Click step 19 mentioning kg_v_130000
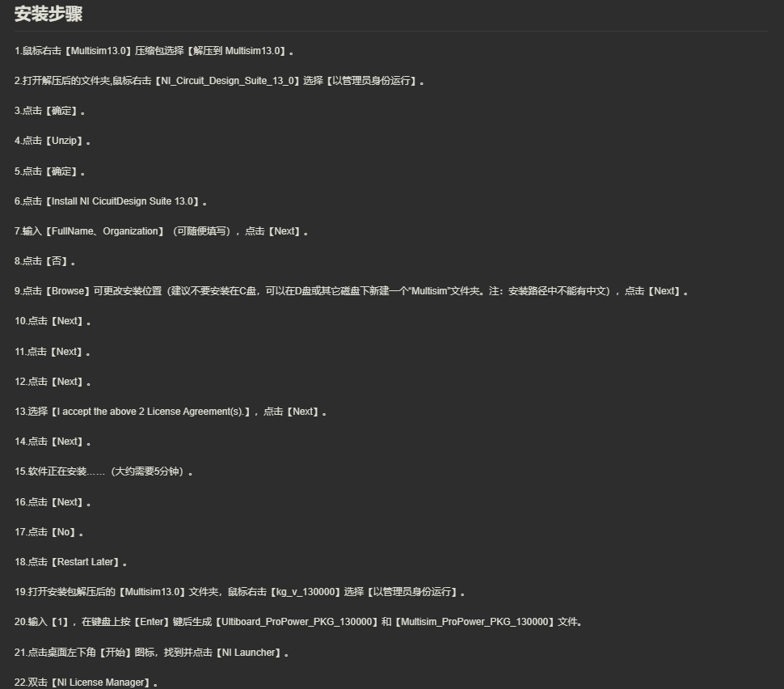Screen dimensions: 784x689 (x=240, y=593)
